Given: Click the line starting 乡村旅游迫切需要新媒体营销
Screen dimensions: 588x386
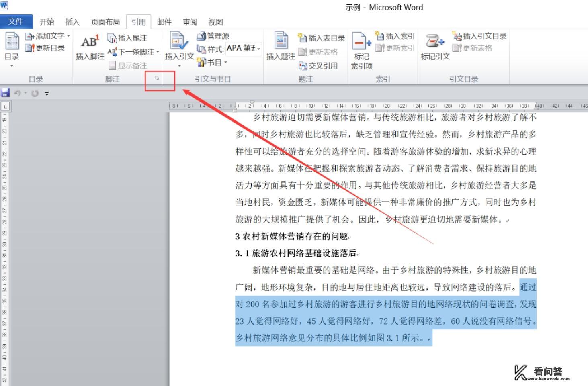Looking at the screenshot, I should pyautogui.click(x=395, y=118).
